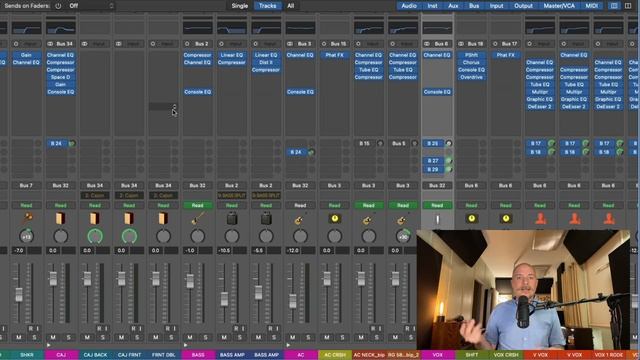Click the rightmost mixer view icon in top bar

click(628, 6)
